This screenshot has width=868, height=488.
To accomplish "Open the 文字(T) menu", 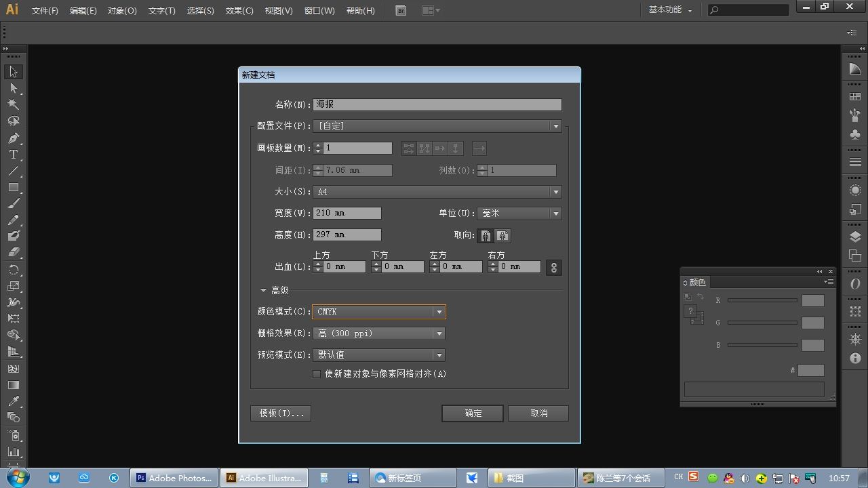I will click(x=161, y=11).
